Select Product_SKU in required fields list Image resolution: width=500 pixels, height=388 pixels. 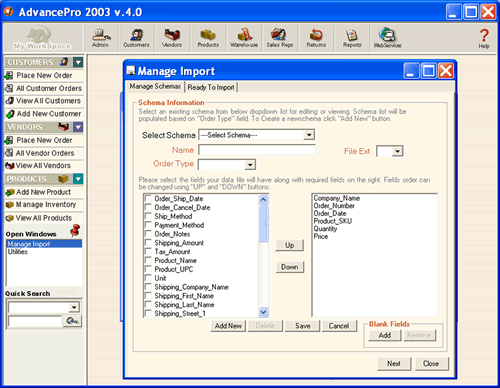(x=333, y=221)
